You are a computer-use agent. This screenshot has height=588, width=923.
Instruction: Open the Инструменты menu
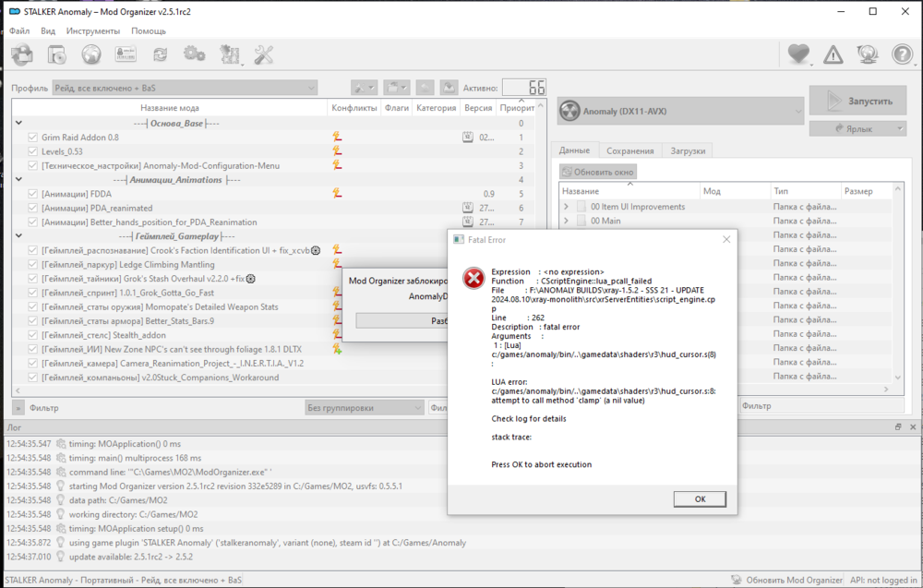point(93,30)
